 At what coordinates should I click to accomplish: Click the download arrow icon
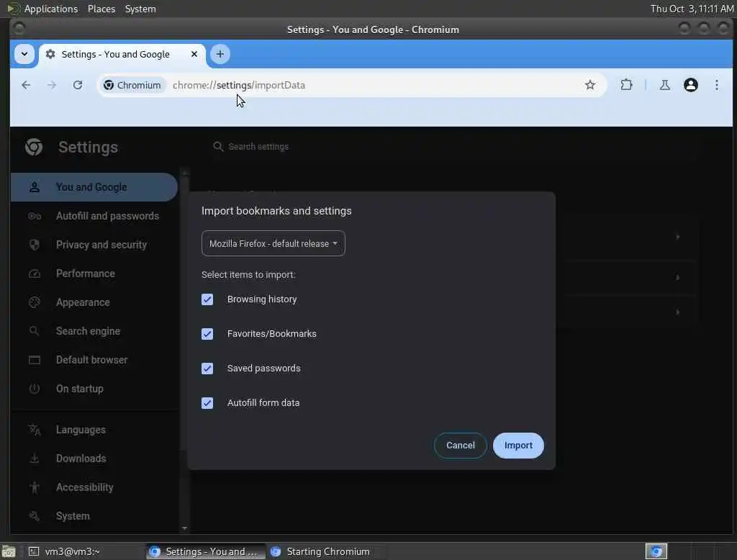tap(35, 459)
